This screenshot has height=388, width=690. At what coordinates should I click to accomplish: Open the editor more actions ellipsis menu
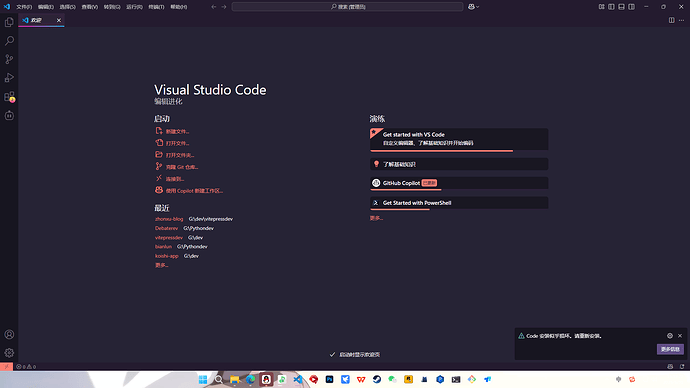point(682,20)
